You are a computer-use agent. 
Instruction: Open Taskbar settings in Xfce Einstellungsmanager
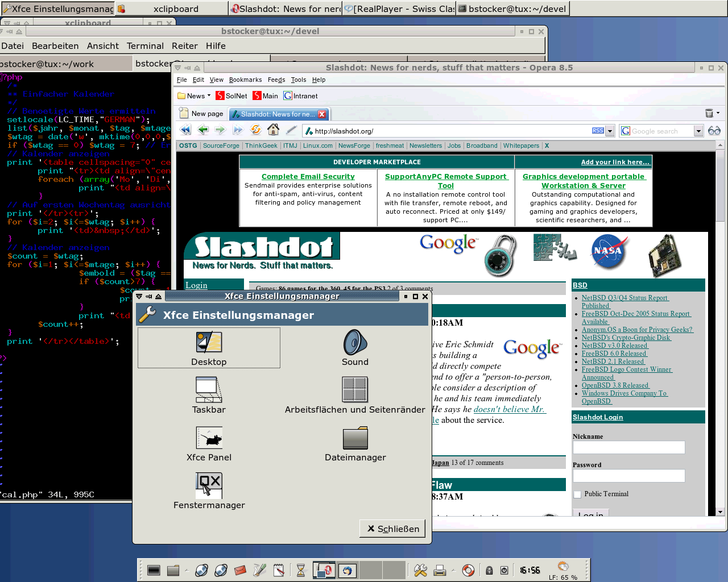click(209, 396)
